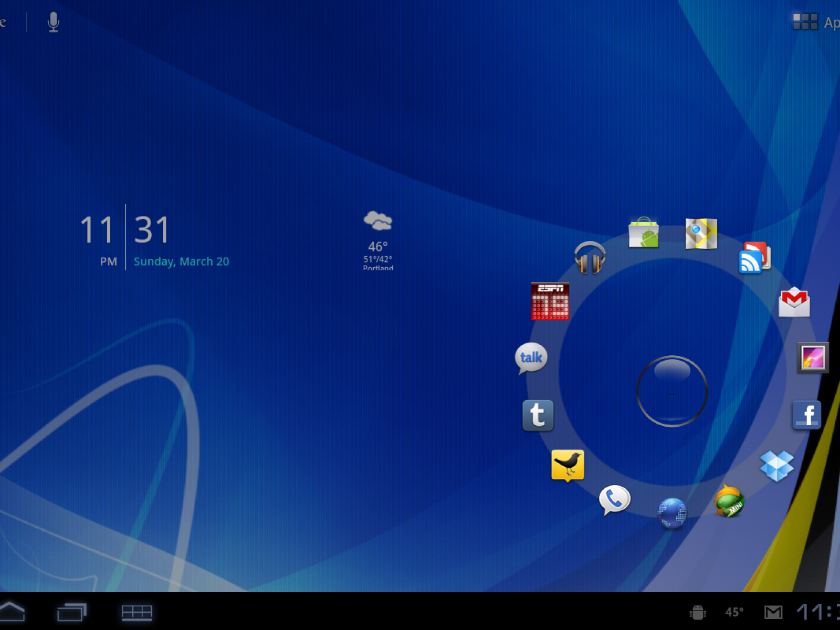Show recent apps from the system bar
Screen dimensions: 840x630
point(71,612)
